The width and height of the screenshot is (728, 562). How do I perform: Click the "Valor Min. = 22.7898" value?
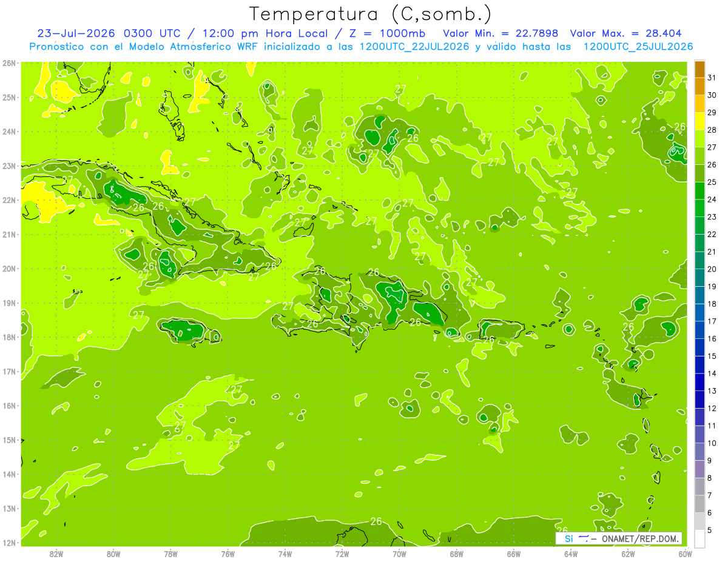pos(500,33)
